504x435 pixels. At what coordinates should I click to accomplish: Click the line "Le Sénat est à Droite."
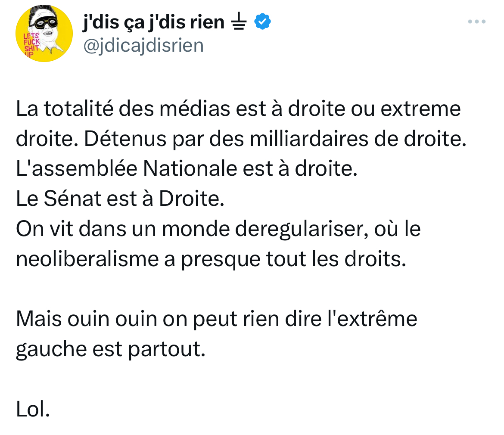[120, 199]
